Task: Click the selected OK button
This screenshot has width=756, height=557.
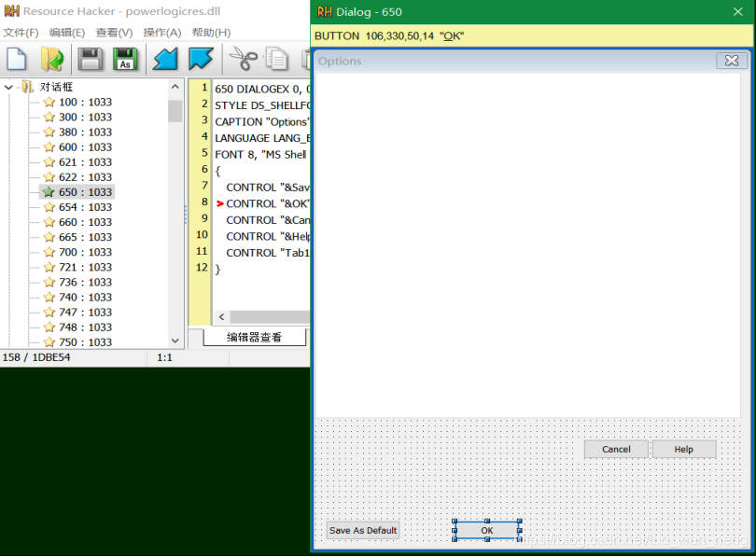Action: point(487,530)
